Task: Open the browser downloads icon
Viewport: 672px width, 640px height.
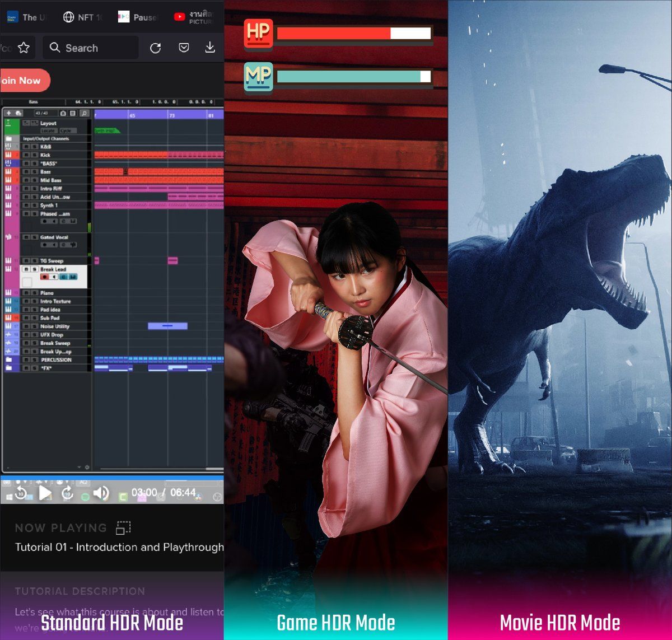Action: 210,48
